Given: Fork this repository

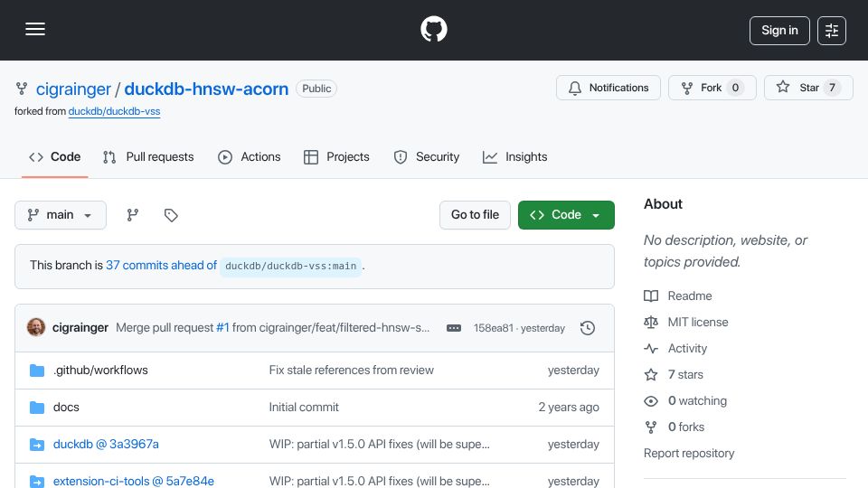Looking at the screenshot, I should (x=712, y=88).
